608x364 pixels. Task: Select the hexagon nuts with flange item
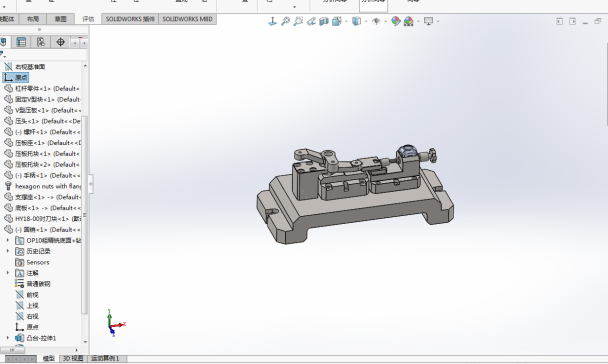pyautogui.click(x=42, y=186)
